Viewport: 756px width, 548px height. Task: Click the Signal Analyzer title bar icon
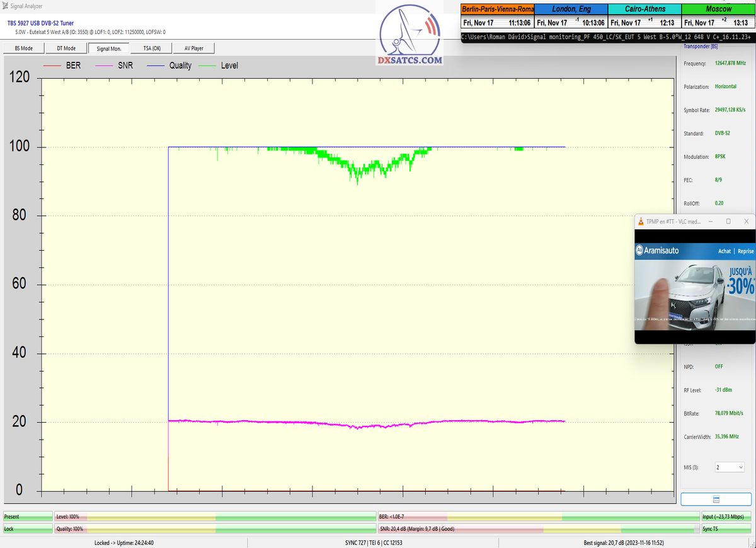[6, 6]
